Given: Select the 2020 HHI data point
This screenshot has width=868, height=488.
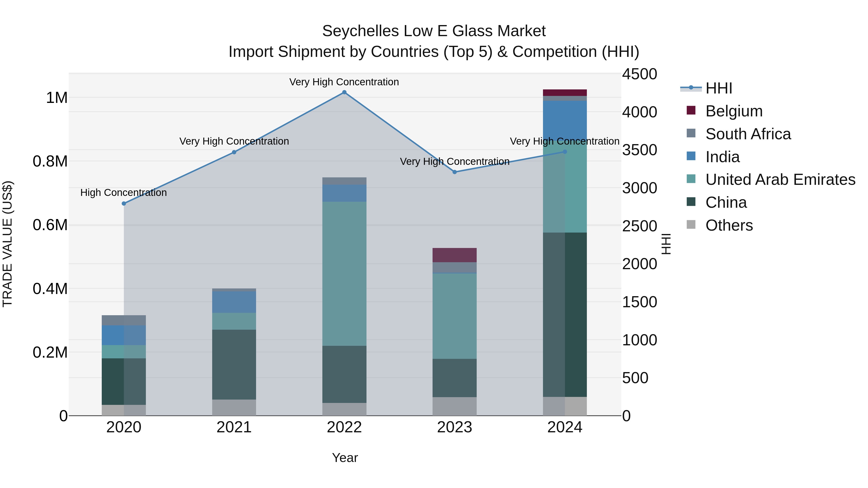Looking at the screenshot, I should [124, 203].
